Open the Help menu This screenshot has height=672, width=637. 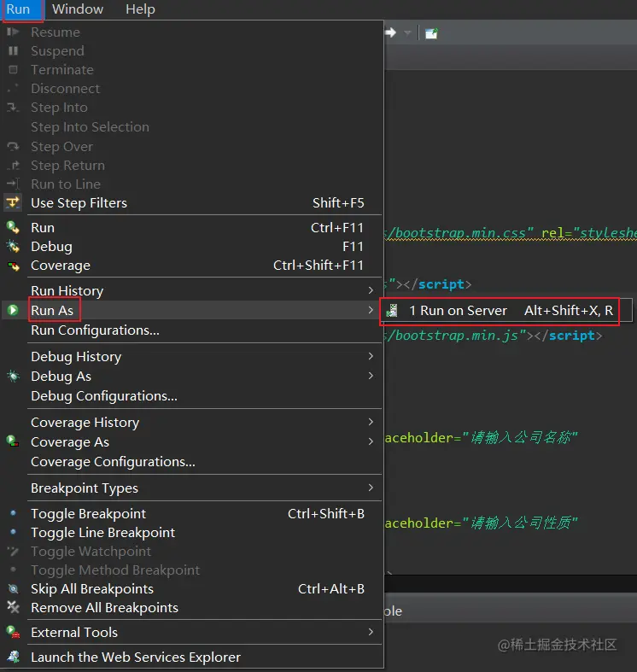point(140,9)
